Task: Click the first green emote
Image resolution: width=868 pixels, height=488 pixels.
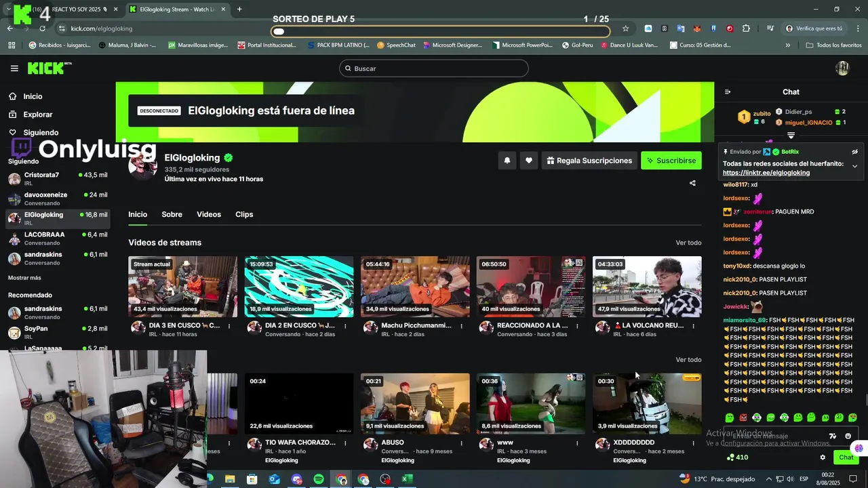Action: [730, 418]
